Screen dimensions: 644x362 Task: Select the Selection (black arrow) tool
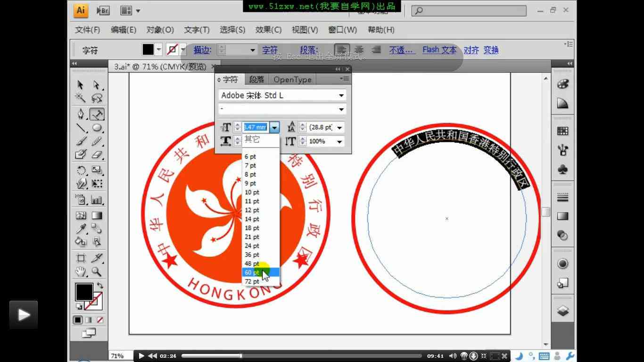(81, 85)
